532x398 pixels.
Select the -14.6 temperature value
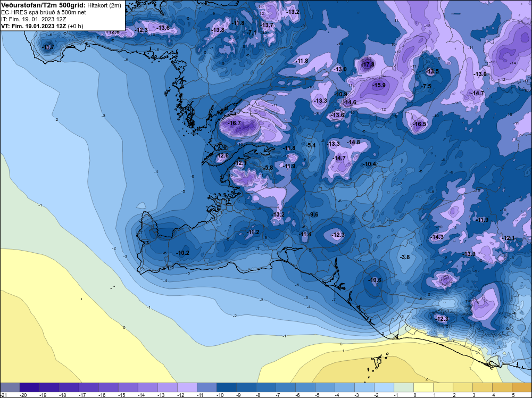(350, 102)
